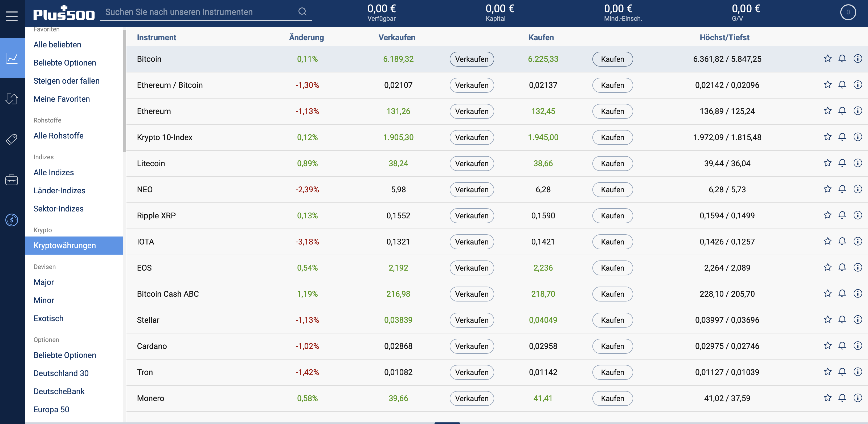Open the price tag icon in the sidebar
Viewport: 868px width, 424px height.
(x=12, y=139)
